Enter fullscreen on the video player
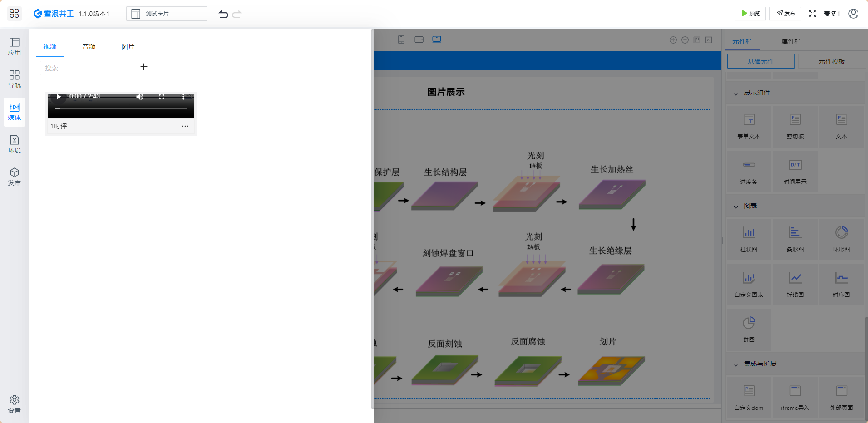868x423 pixels. (x=162, y=97)
